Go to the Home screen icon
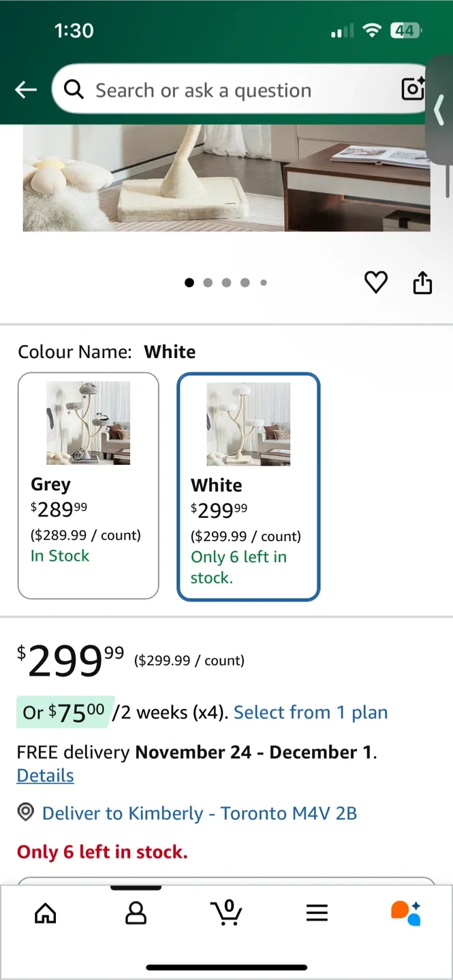 pyautogui.click(x=45, y=913)
